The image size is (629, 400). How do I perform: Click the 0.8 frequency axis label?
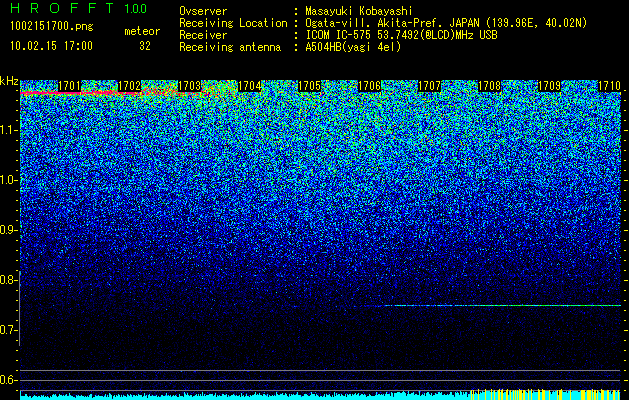tap(9, 280)
